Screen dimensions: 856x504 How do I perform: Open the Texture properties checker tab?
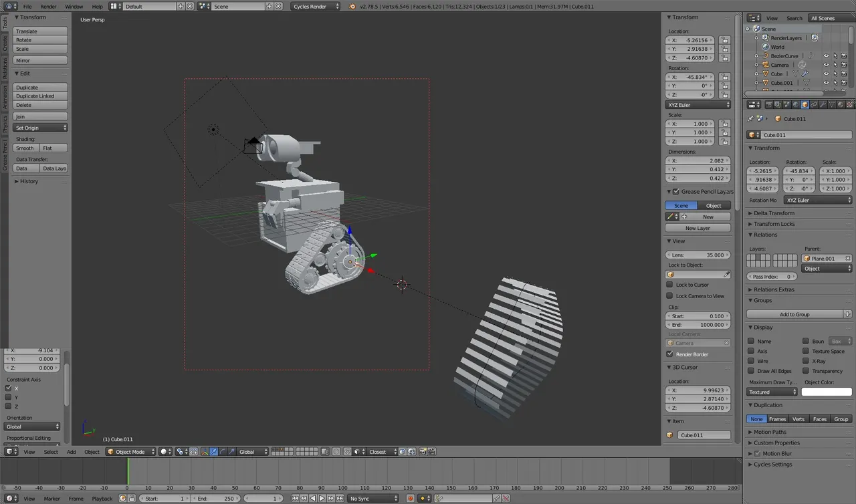(850, 105)
